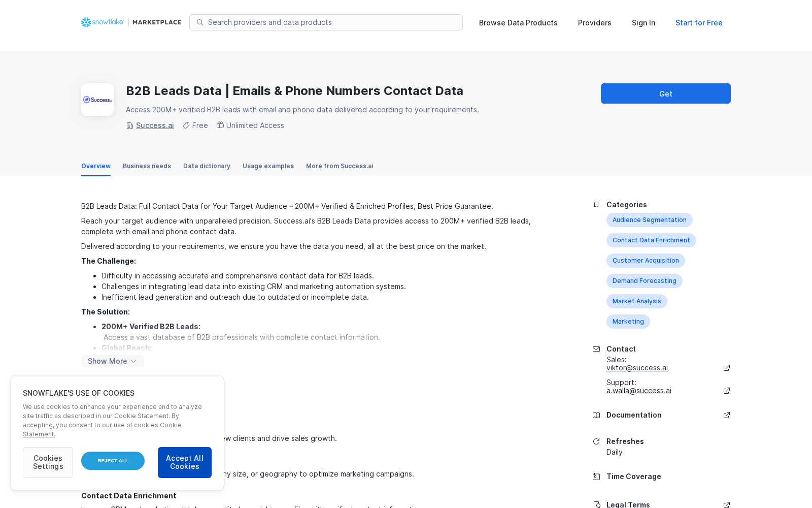
Task: Open external link icon for viktor@success.ai
Action: point(727,368)
